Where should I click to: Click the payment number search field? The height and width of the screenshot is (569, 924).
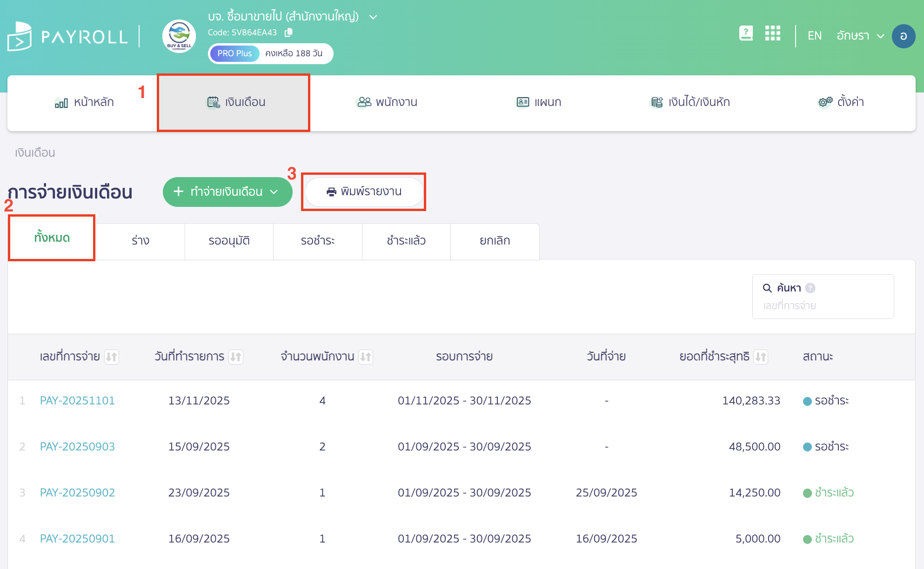pyautogui.click(x=822, y=306)
